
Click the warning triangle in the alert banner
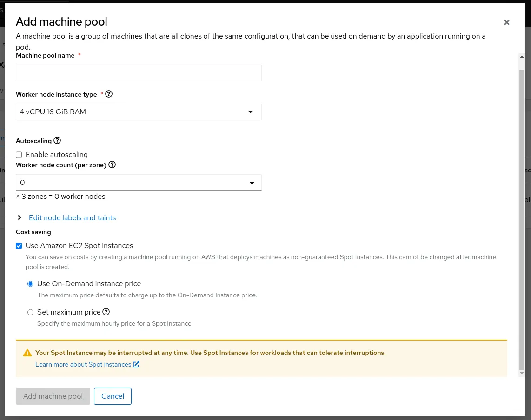27,352
